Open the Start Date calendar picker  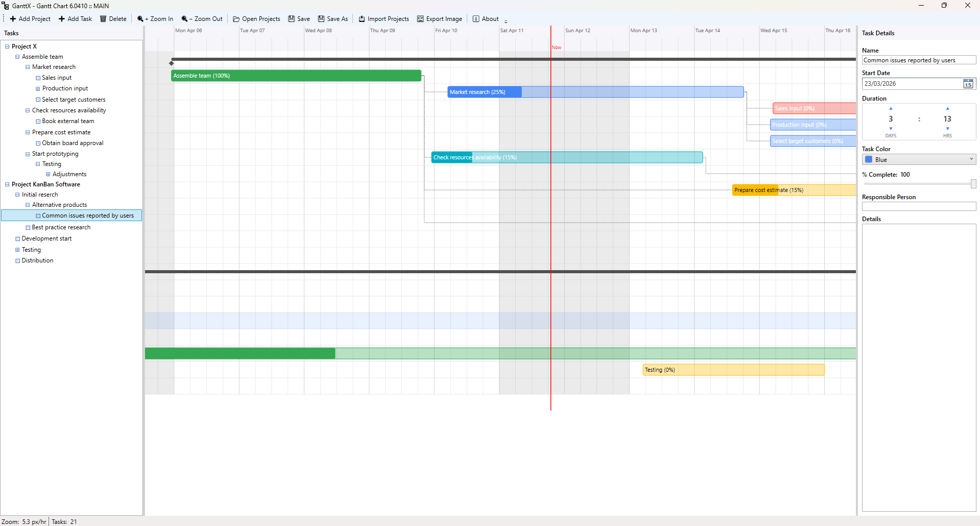click(x=968, y=84)
